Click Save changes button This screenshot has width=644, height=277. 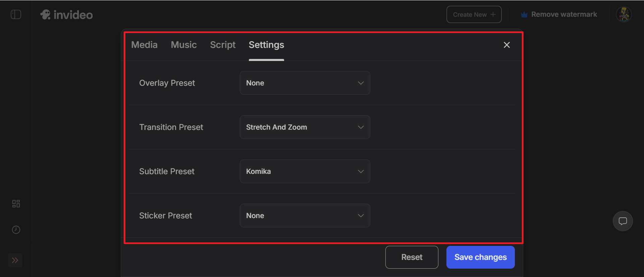[480, 257]
